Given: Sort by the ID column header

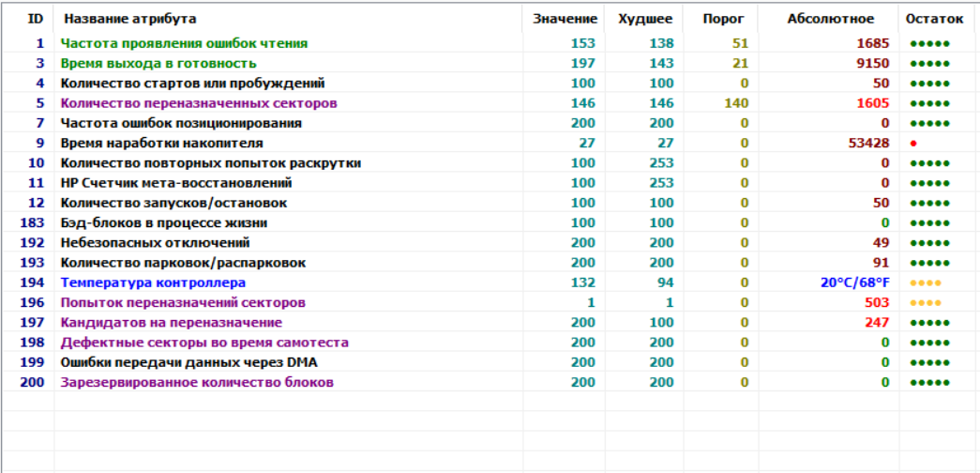Looking at the screenshot, I should (36, 19).
